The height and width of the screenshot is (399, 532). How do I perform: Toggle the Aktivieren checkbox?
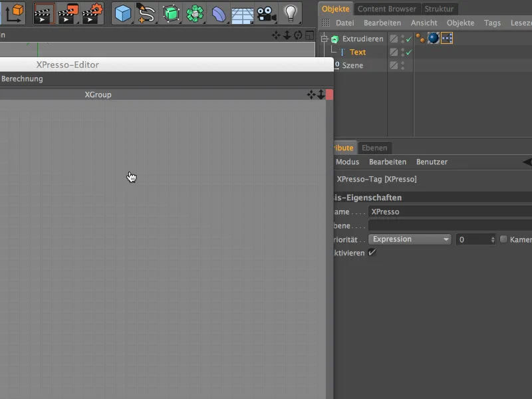click(372, 253)
